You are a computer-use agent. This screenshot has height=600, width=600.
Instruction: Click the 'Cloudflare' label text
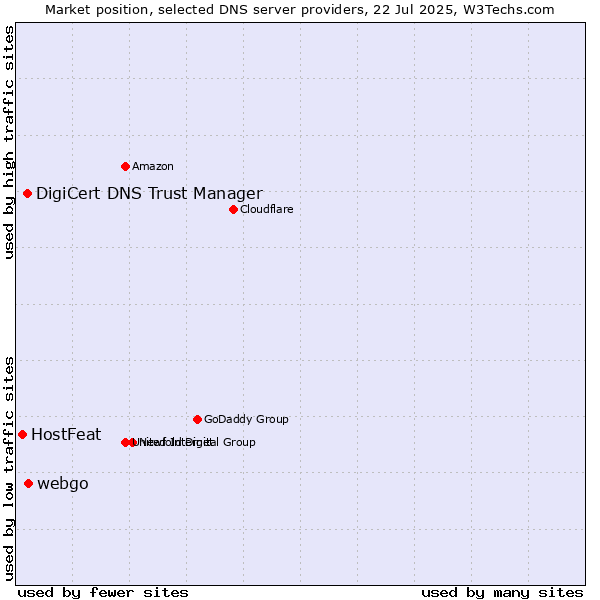[267, 209]
